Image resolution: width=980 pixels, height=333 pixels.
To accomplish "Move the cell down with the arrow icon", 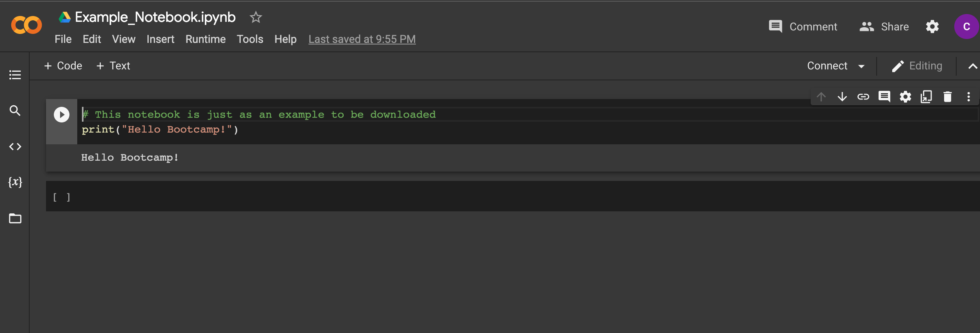I will [842, 97].
